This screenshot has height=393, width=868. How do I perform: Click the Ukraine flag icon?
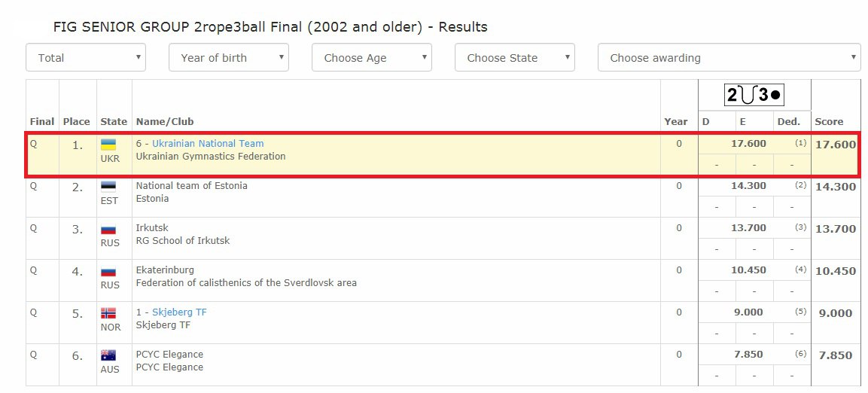(x=108, y=145)
